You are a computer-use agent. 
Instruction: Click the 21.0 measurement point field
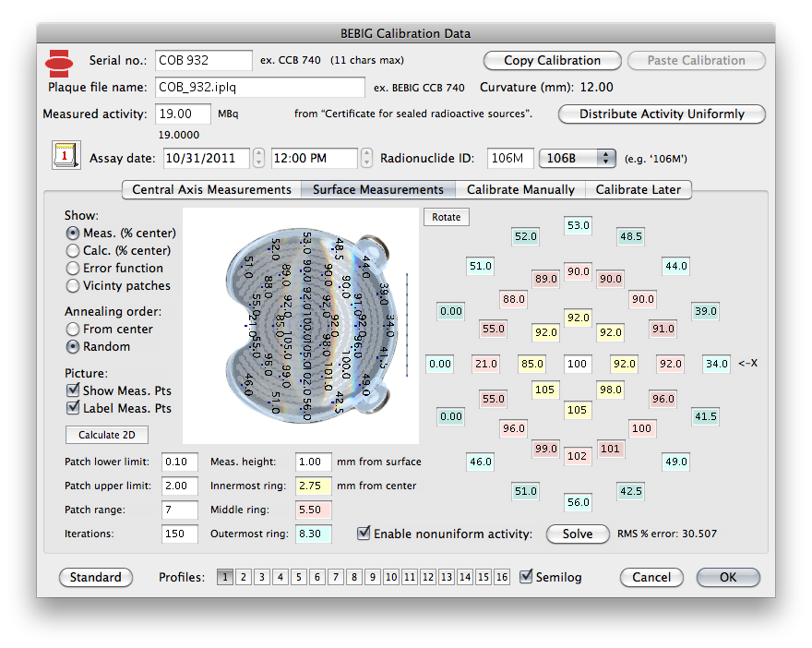pyautogui.click(x=485, y=364)
